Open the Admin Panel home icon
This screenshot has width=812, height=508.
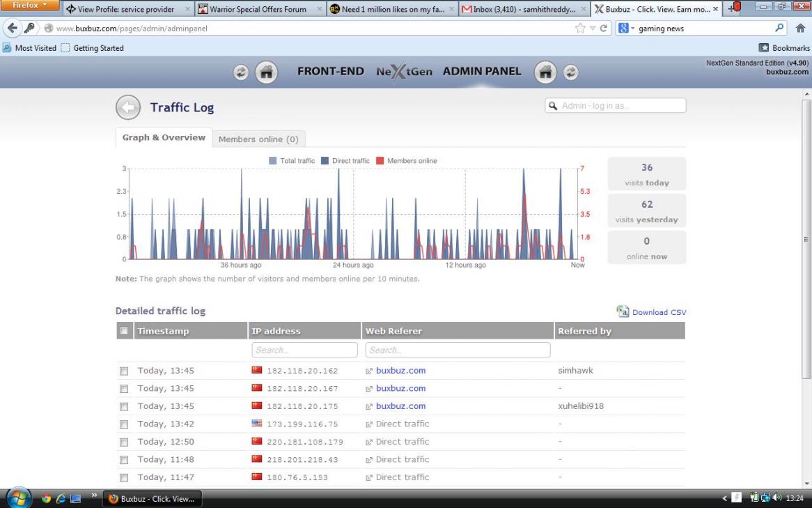point(545,72)
